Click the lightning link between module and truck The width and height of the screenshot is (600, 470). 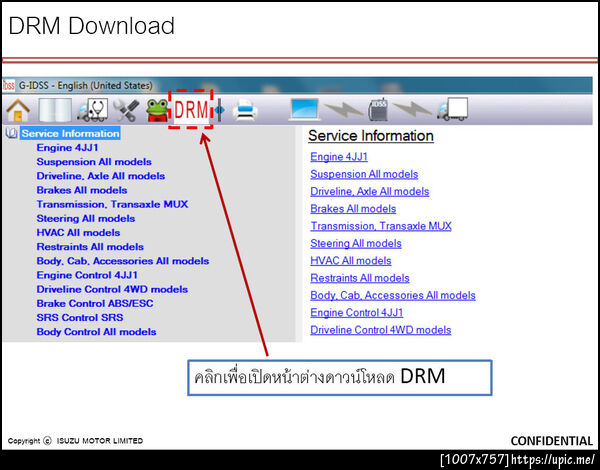pyautogui.click(x=412, y=110)
